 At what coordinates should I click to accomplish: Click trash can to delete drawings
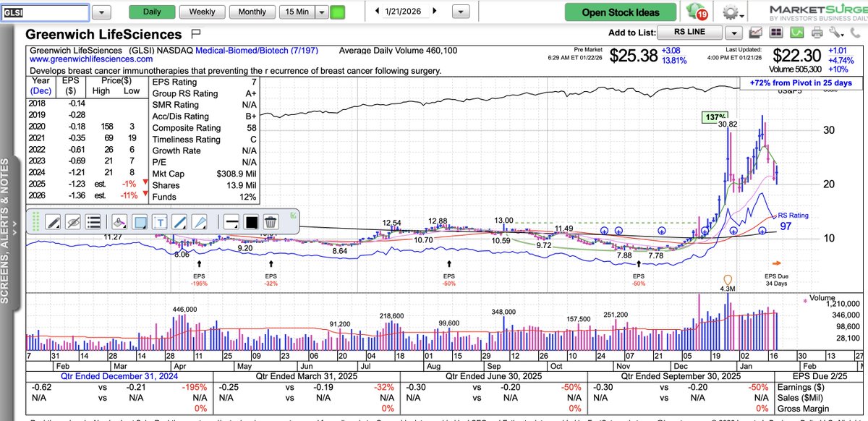click(x=271, y=221)
